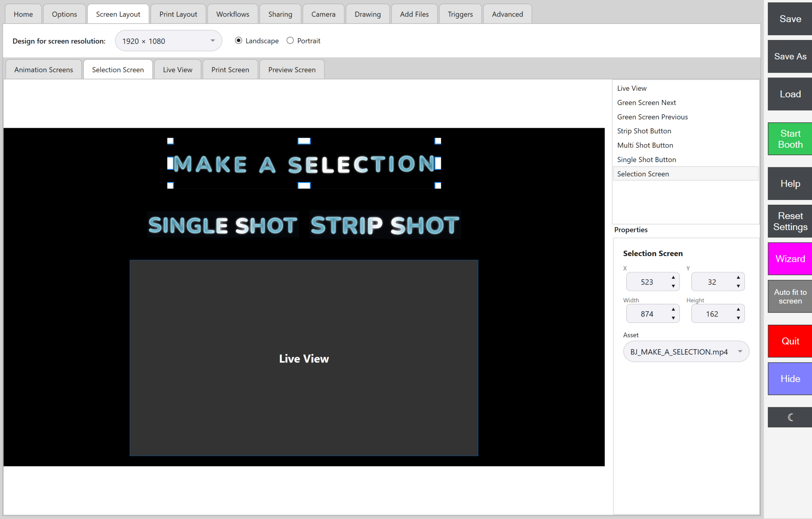Increase the X position value

pos(673,277)
